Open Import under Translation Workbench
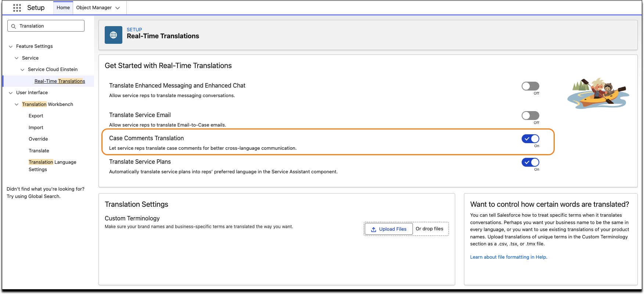 pyautogui.click(x=36, y=128)
